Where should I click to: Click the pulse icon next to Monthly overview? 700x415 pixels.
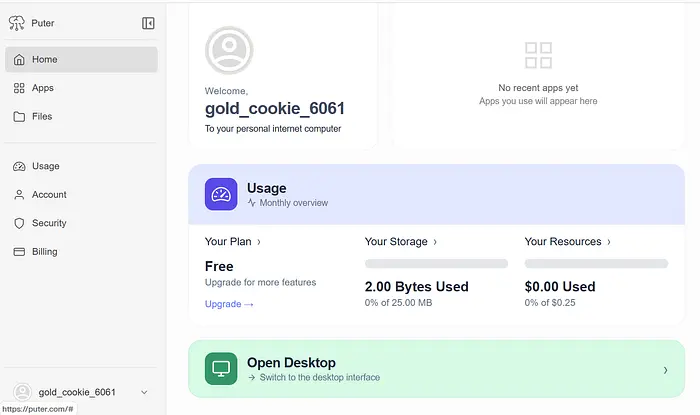click(252, 203)
